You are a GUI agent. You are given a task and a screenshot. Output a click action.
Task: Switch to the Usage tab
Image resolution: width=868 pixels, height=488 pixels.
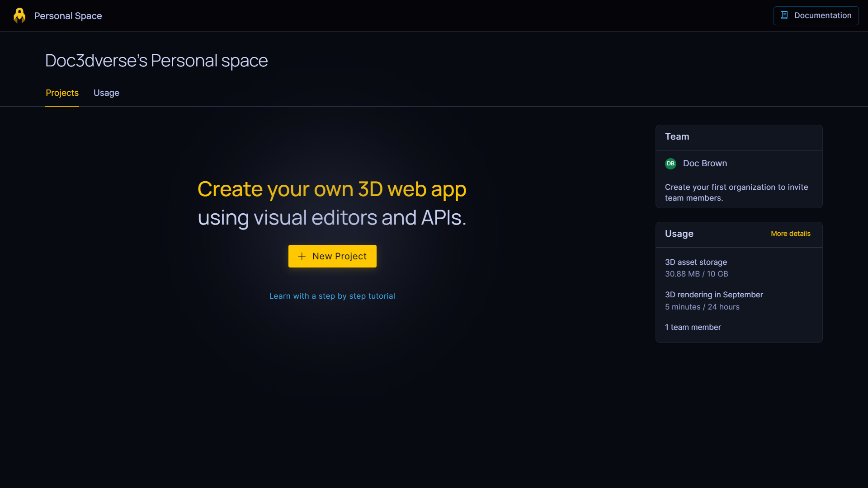click(106, 93)
